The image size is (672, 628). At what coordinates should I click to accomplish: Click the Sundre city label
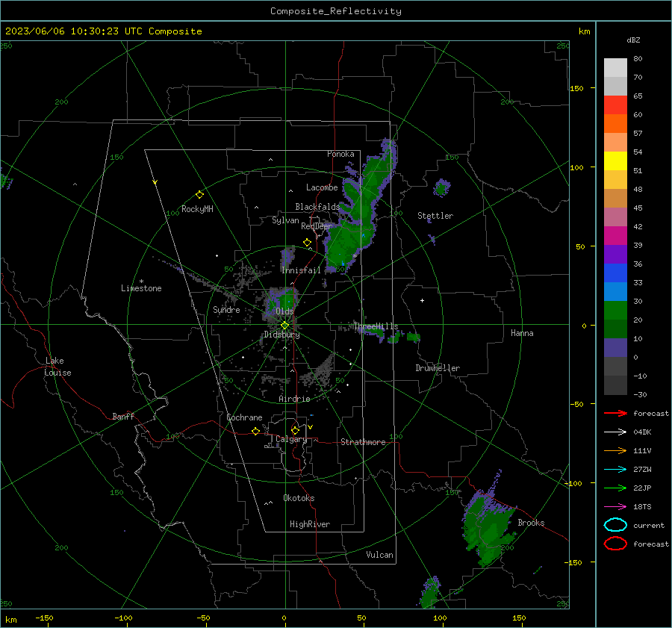[x=226, y=309]
